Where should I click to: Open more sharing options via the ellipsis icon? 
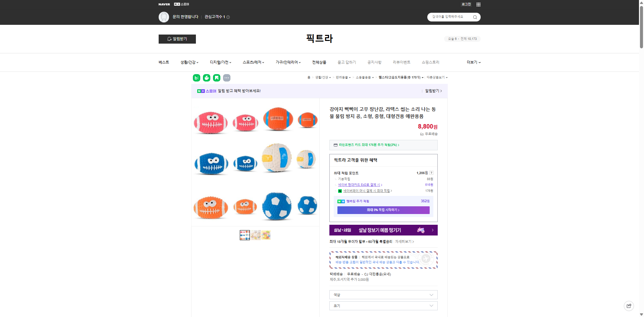tap(227, 78)
